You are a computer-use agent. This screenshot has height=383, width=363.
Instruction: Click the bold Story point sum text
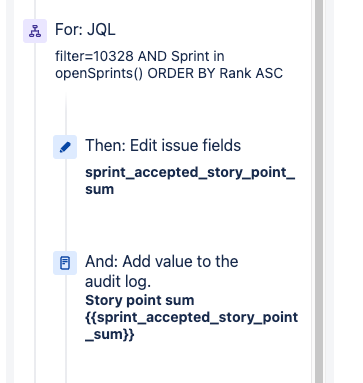point(140,300)
